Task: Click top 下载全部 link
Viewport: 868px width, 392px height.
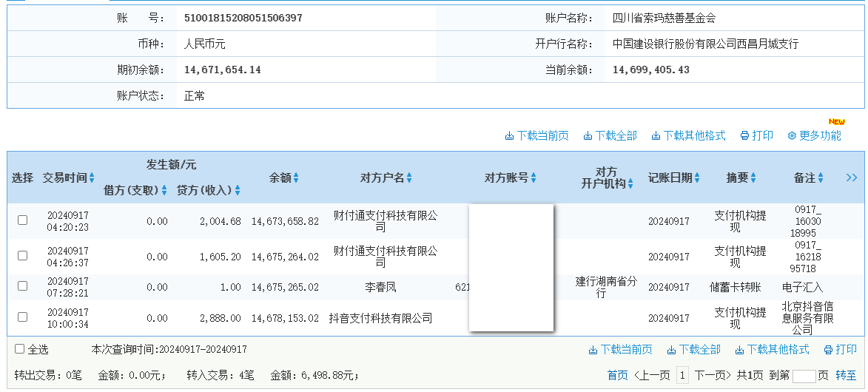Action: (x=610, y=135)
